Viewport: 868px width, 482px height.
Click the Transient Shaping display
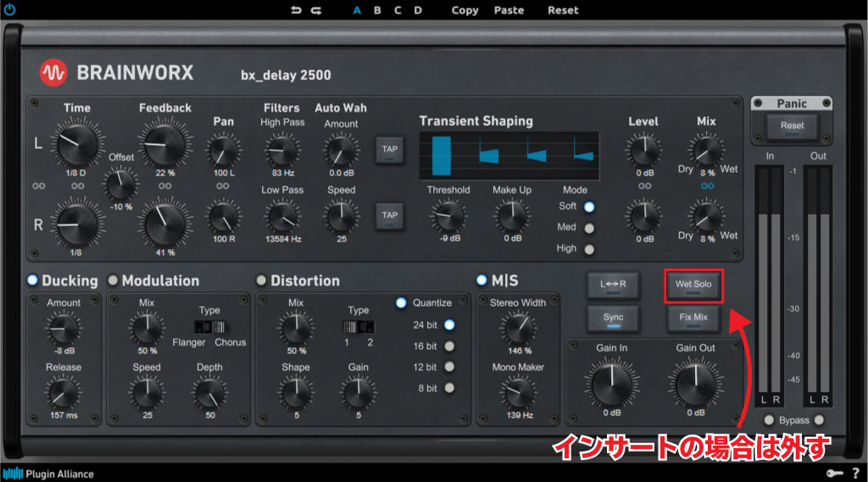[x=509, y=156]
